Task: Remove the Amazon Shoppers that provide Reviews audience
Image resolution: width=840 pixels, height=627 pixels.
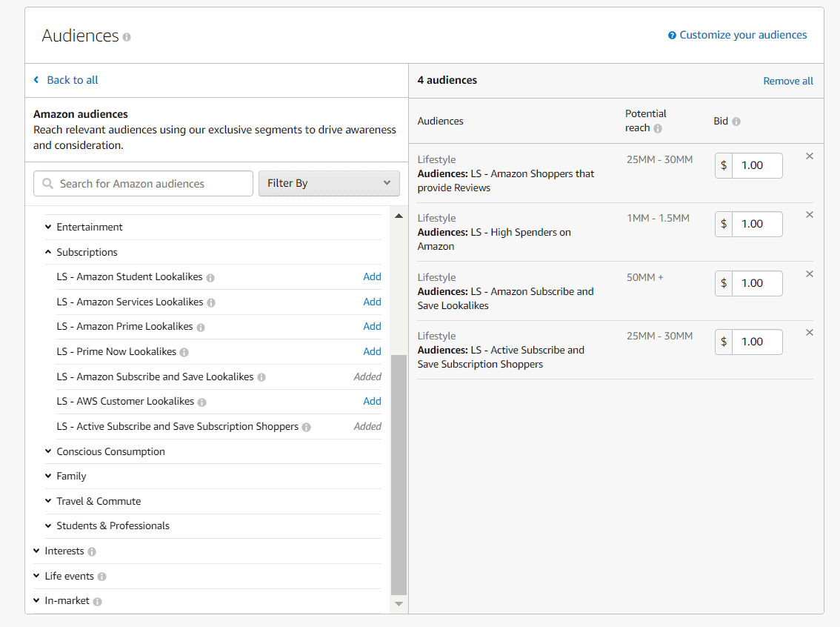Action: pos(809,156)
